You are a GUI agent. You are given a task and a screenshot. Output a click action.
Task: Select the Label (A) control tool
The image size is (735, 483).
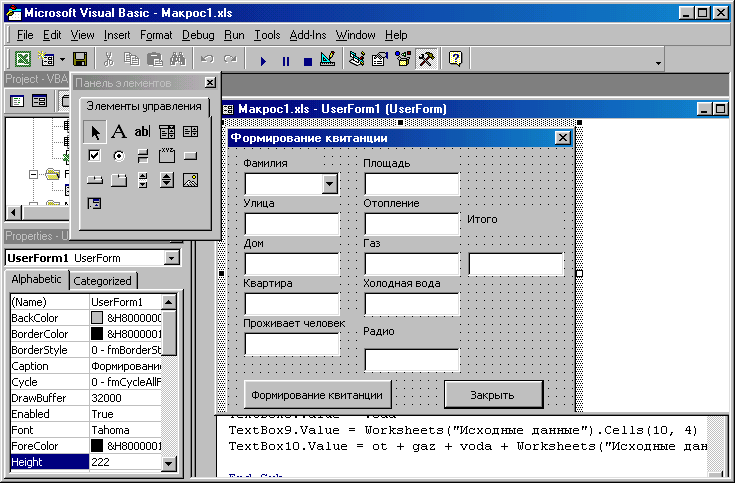tap(119, 132)
